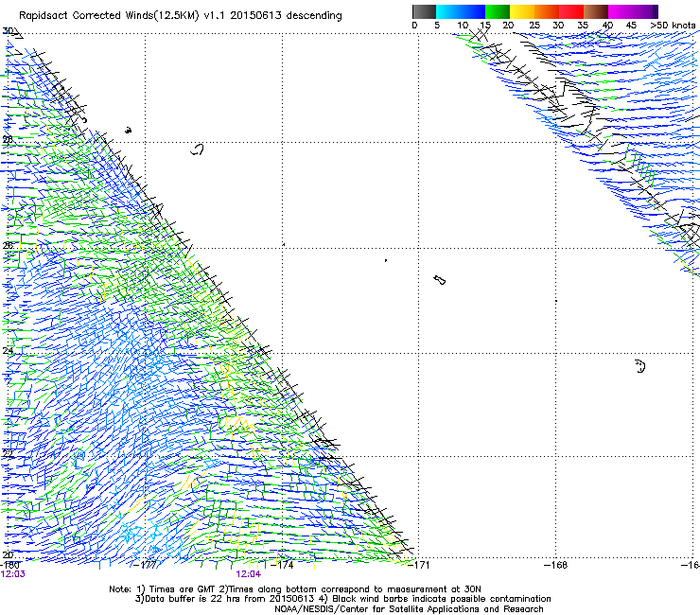
Task: Select the orange 25–30 knots legend segment
Action: 547,11
